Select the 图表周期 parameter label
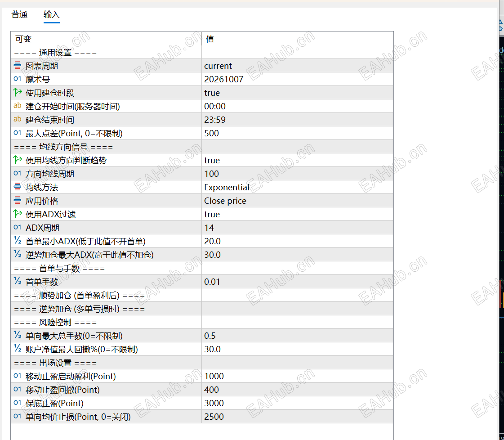 (42, 66)
